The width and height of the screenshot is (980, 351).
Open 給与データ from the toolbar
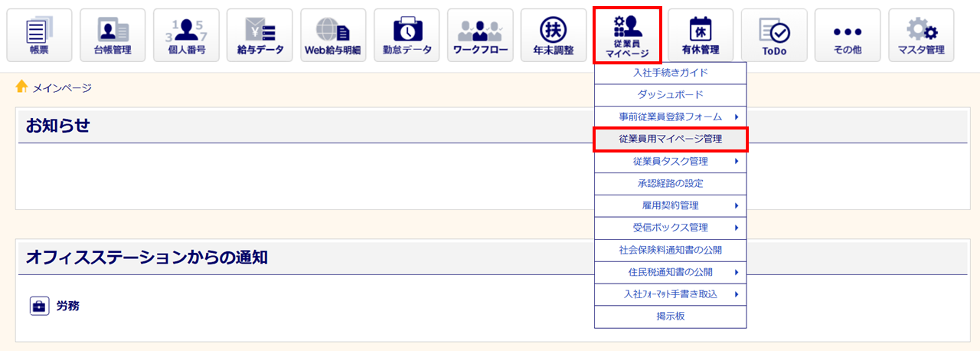pyautogui.click(x=260, y=35)
